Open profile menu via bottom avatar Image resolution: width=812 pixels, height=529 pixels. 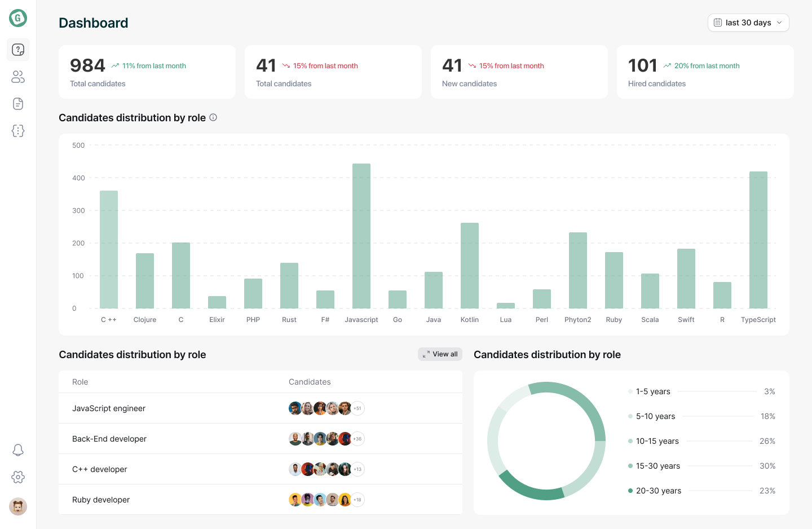[17, 506]
